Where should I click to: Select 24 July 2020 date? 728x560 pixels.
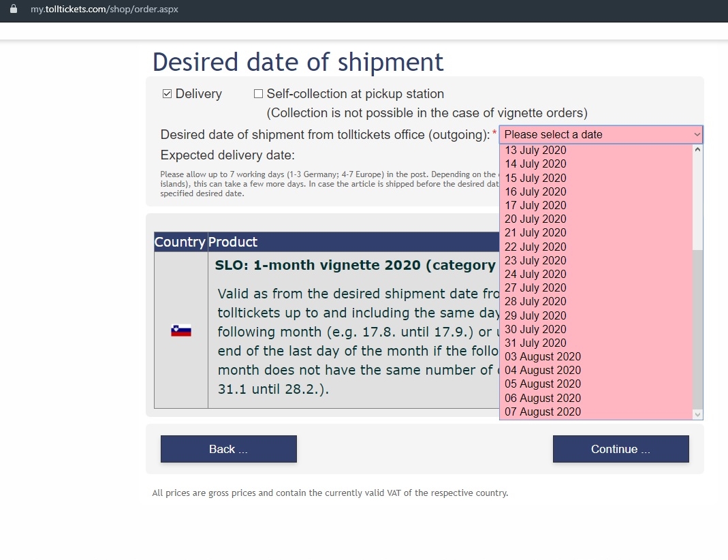click(x=535, y=274)
